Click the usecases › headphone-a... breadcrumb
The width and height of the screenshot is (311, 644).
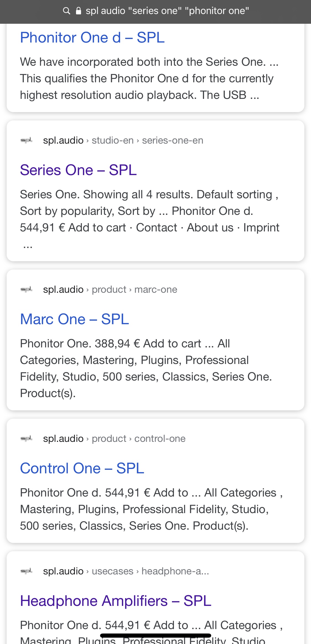click(x=150, y=571)
